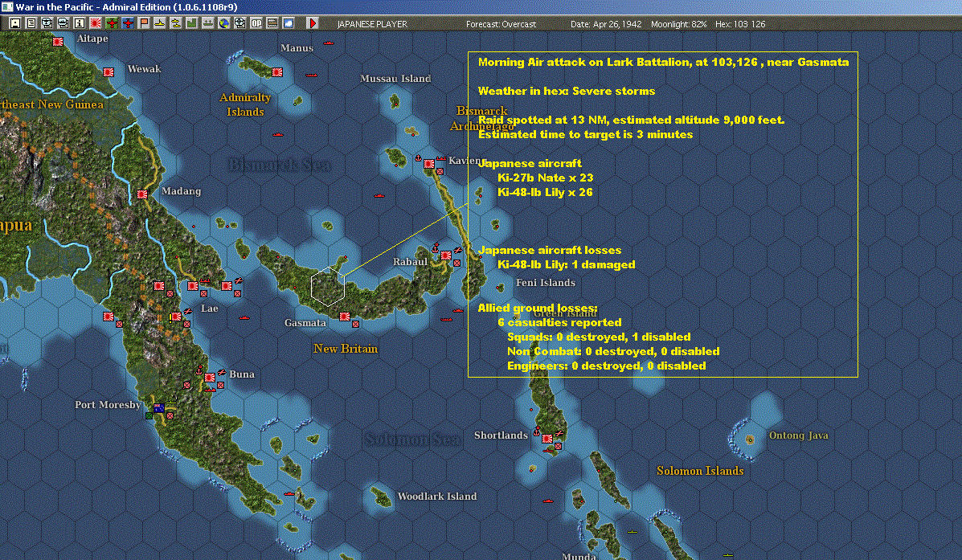Click the 'Weather in hex: Severe storms' line
This screenshot has height=560, width=962.
[x=567, y=91]
